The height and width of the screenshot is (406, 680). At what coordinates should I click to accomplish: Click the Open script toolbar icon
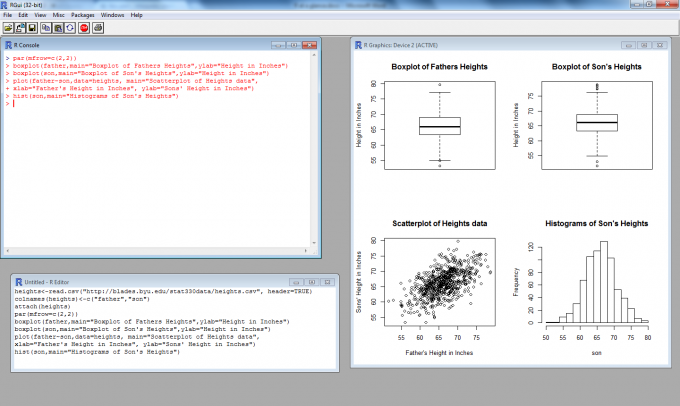point(8,27)
